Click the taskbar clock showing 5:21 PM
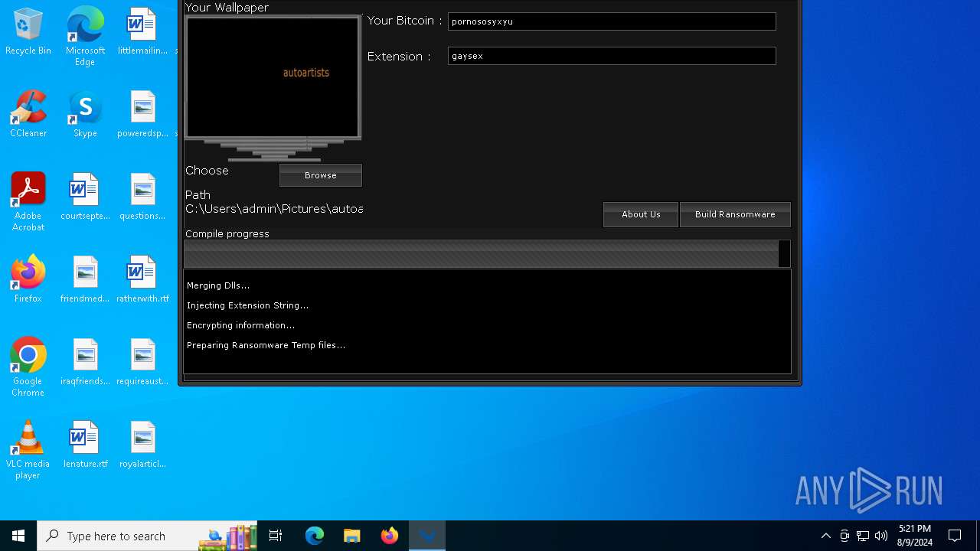980x551 pixels. tap(915, 536)
